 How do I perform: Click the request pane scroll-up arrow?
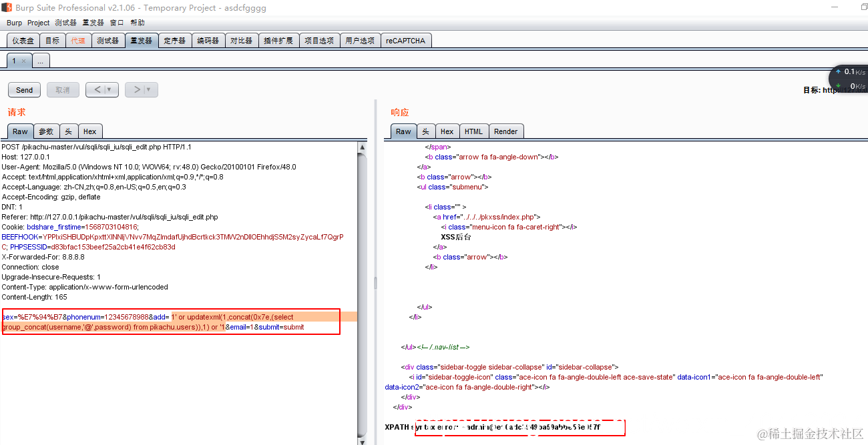363,147
